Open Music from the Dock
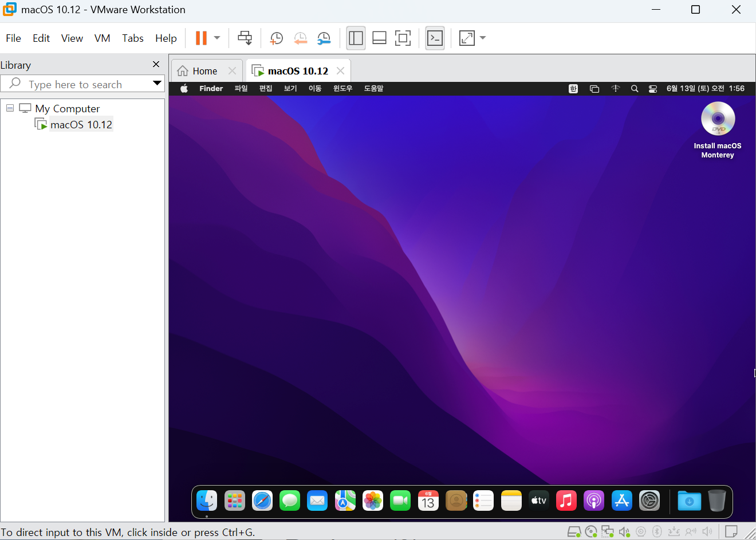 click(566, 501)
